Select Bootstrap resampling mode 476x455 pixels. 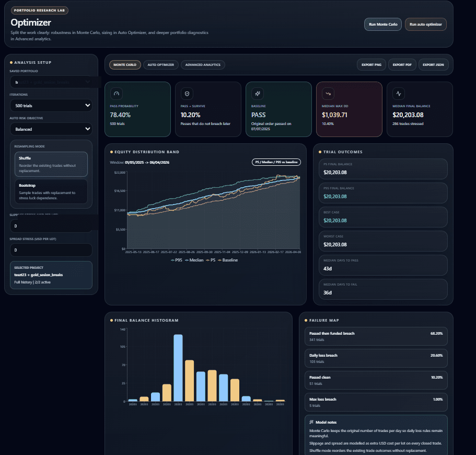tap(51, 191)
